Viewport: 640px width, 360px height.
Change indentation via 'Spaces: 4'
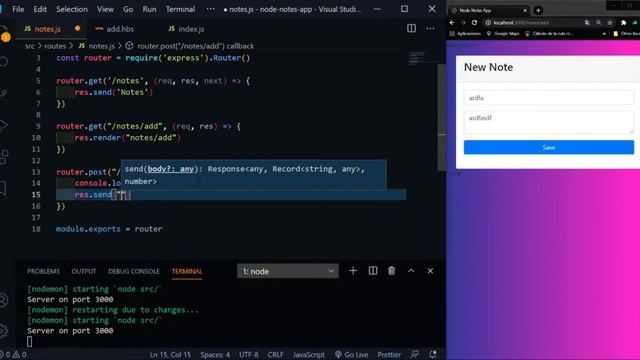tap(215, 355)
